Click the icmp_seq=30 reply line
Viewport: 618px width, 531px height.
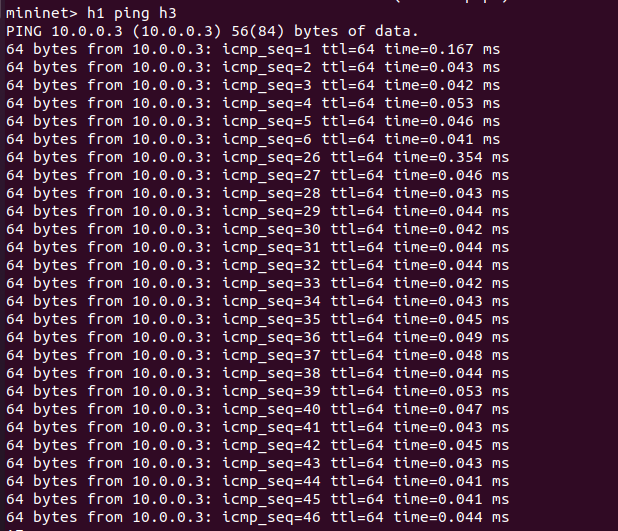point(256,228)
